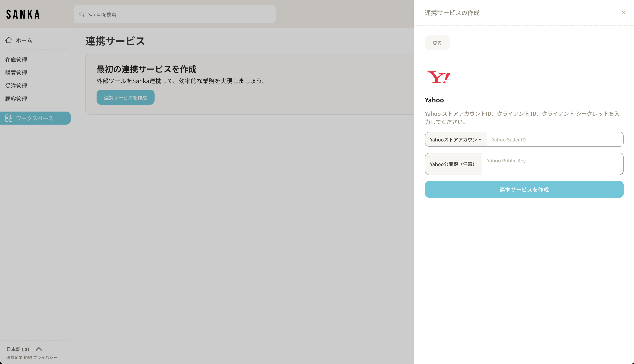
Task: Close the integration creation panel
Action: pyautogui.click(x=623, y=13)
